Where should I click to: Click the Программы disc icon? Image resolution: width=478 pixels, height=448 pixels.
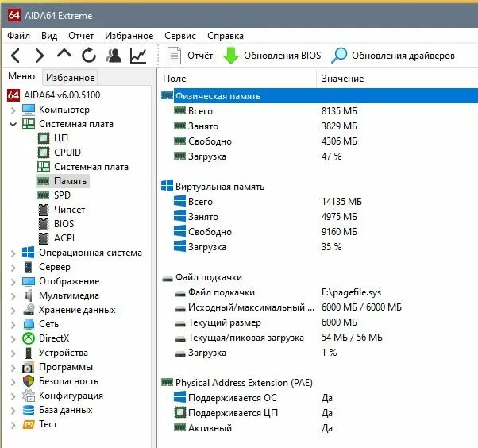tap(29, 367)
